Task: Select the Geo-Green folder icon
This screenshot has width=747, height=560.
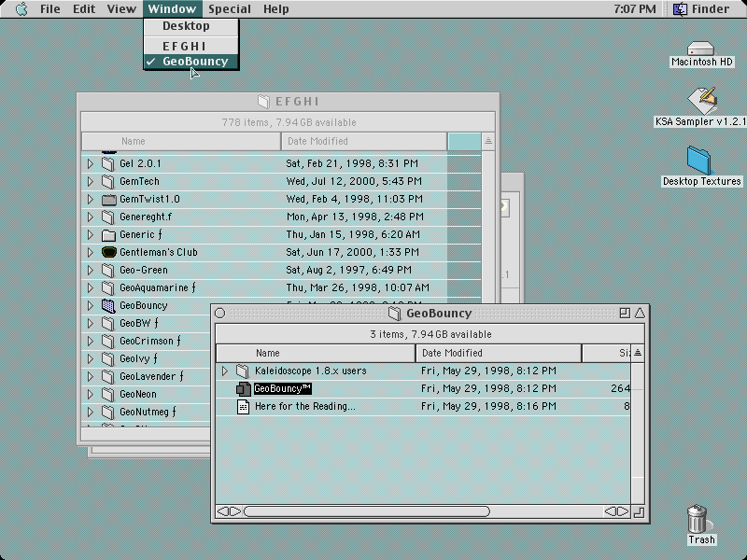Action: click(108, 271)
